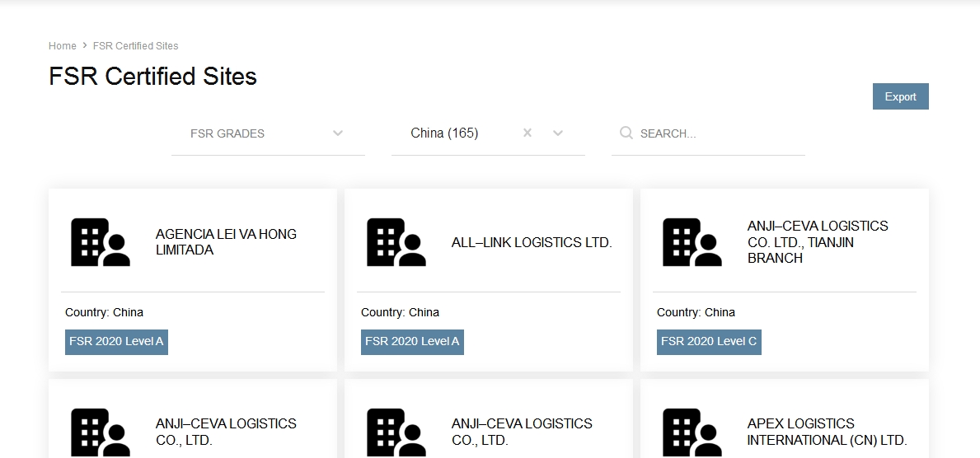Click FSR 2020 Level A tag on All–Link card
The width and height of the screenshot is (980, 458).
(x=412, y=342)
